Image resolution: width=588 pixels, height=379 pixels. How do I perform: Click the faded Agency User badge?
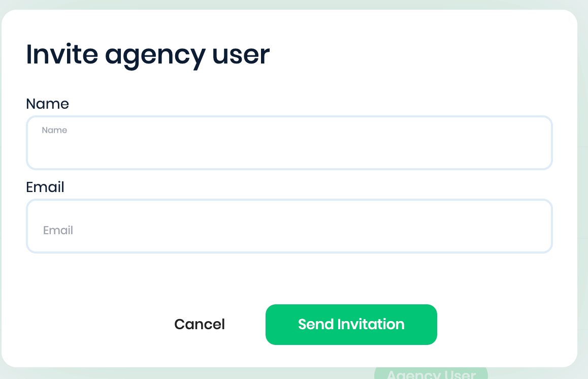pyautogui.click(x=431, y=374)
